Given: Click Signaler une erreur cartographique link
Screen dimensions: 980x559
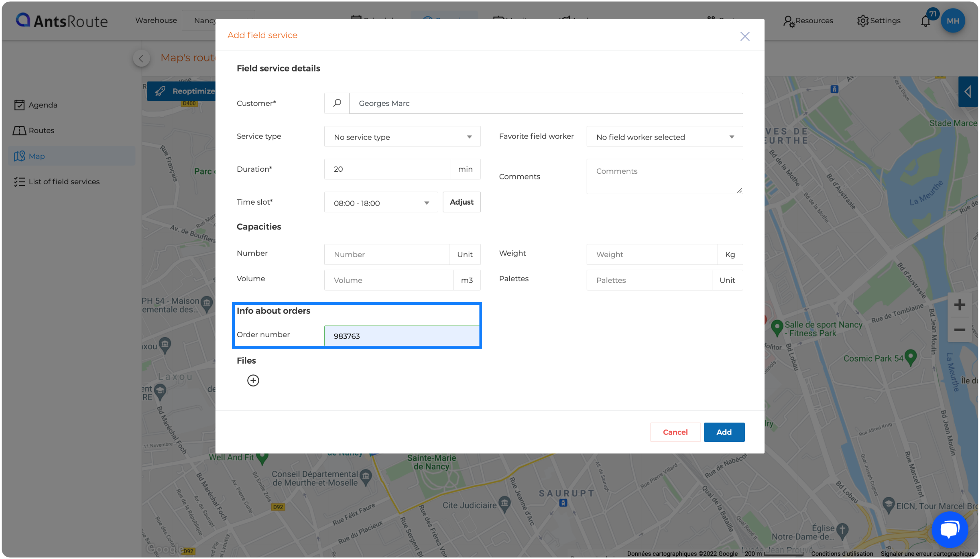Looking at the screenshot, I should (x=927, y=553).
